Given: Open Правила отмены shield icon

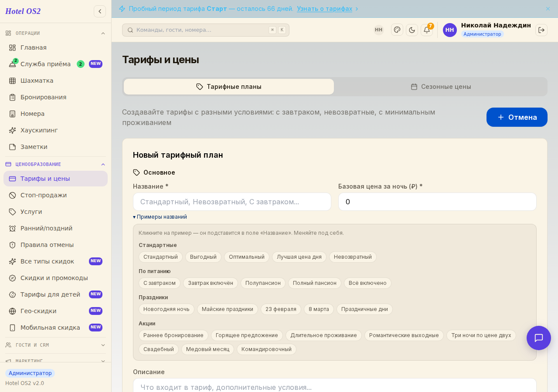Looking at the screenshot, I should (12, 245).
